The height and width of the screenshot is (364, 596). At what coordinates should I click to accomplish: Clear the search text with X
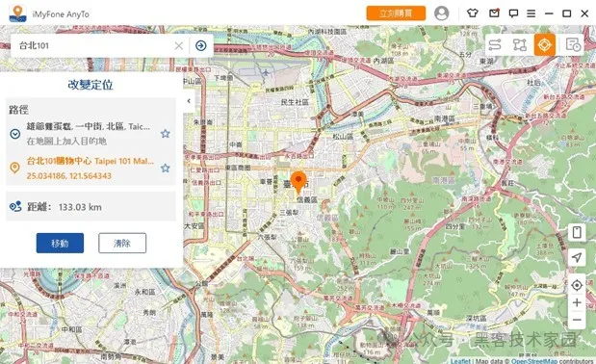pos(179,46)
